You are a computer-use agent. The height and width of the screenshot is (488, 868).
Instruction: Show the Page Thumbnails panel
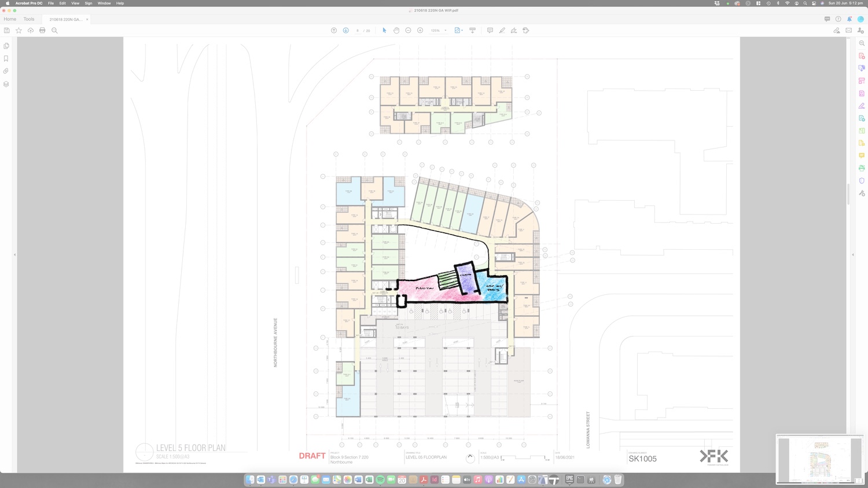click(6, 46)
